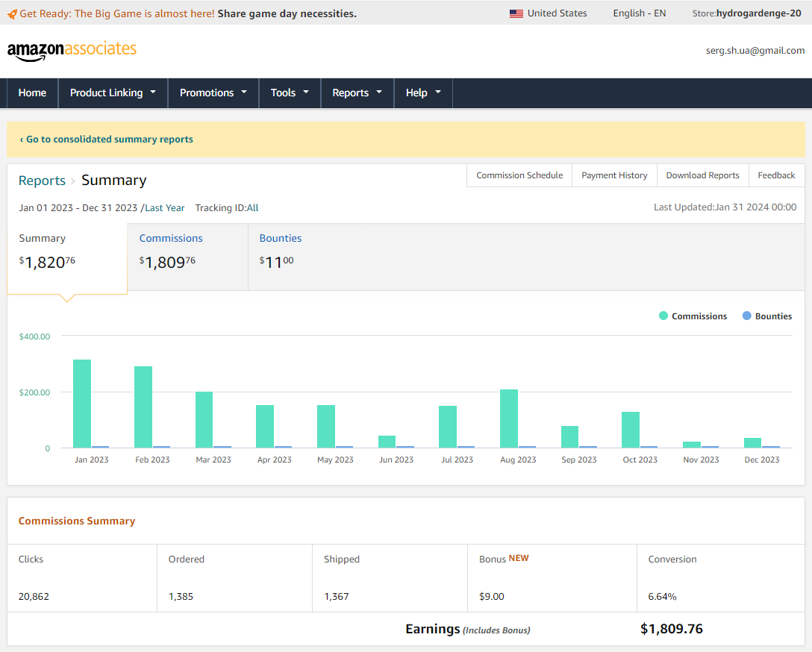Change the Last Year date range
The width and height of the screenshot is (812, 652).
[165, 208]
